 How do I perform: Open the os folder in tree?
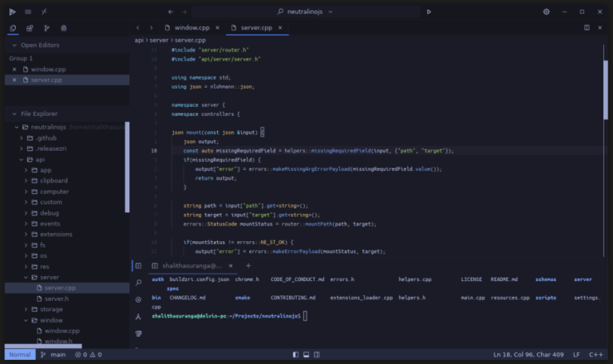click(43, 255)
